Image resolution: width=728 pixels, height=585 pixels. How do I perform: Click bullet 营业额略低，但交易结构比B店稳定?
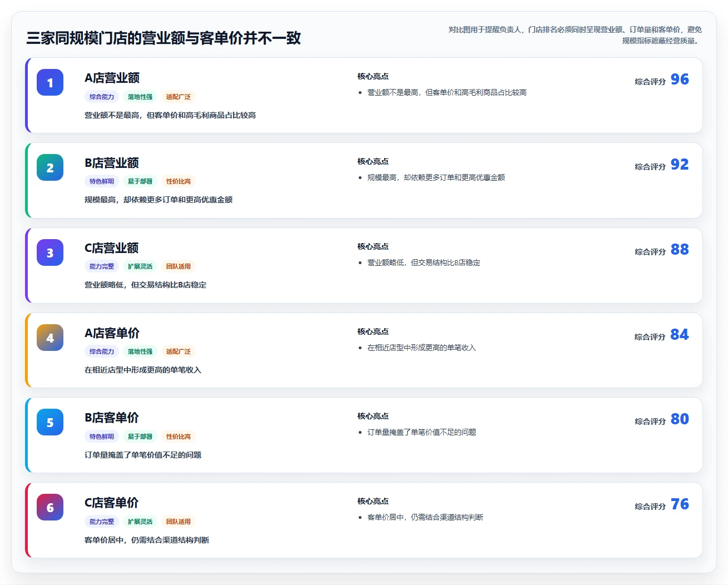[x=424, y=262]
